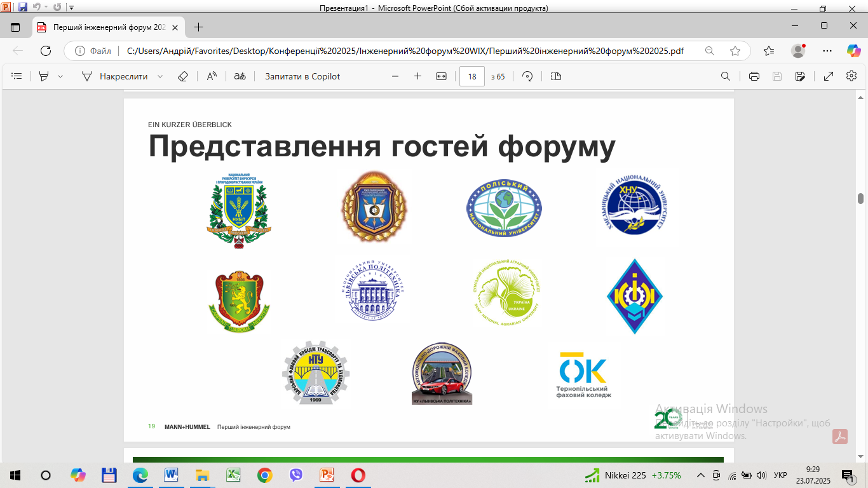This screenshot has height=488, width=868.
Task: Click the Nikkei 225 stock widget
Action: coord(633,475)
